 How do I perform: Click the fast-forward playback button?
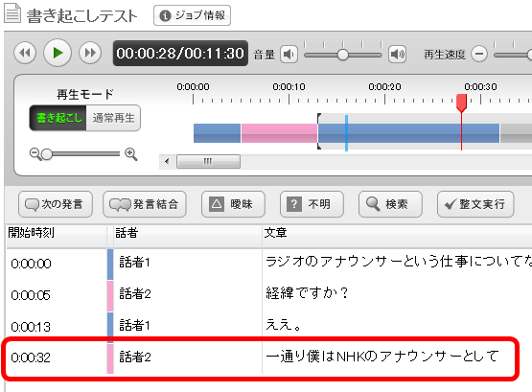click(x=90, y=53)
